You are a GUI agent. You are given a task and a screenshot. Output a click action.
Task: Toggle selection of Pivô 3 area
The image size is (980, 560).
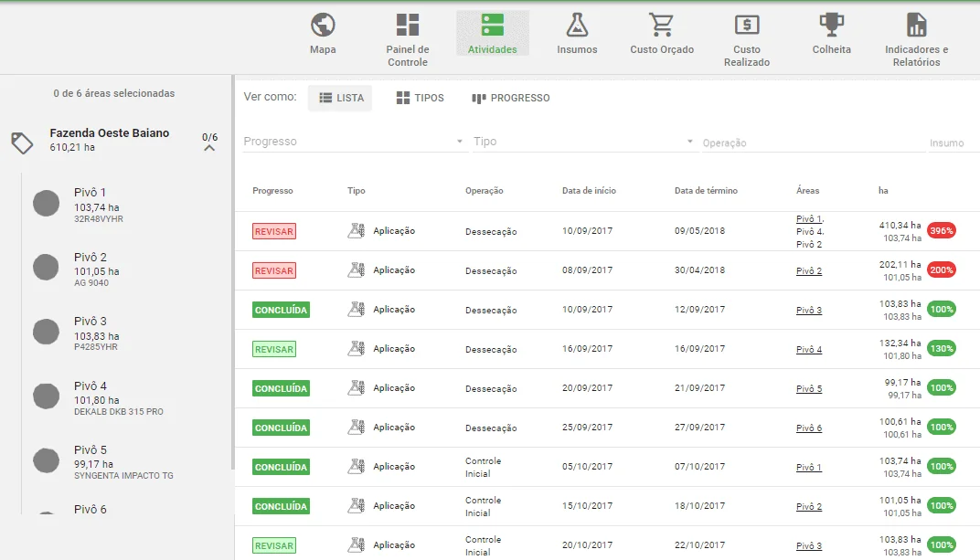point(46,331)
